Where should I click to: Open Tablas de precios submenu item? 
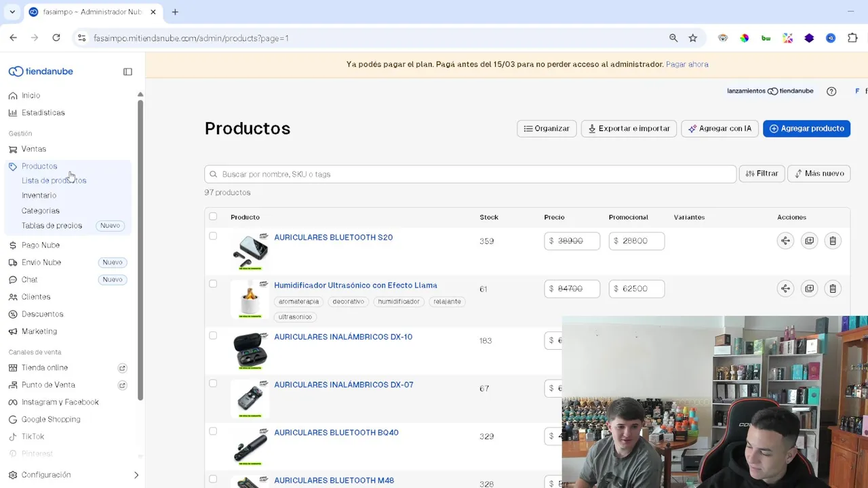[x=52, y=226]
